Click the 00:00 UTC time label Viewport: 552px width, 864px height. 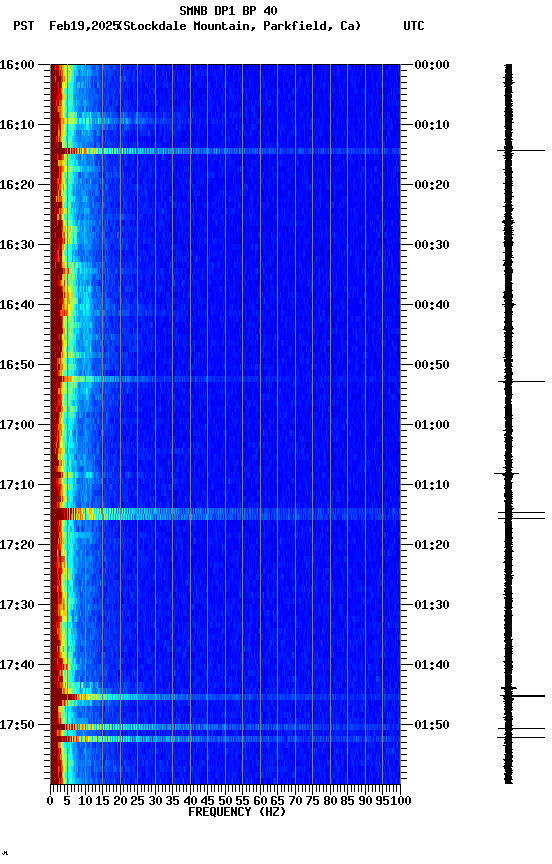coord(432,65)
